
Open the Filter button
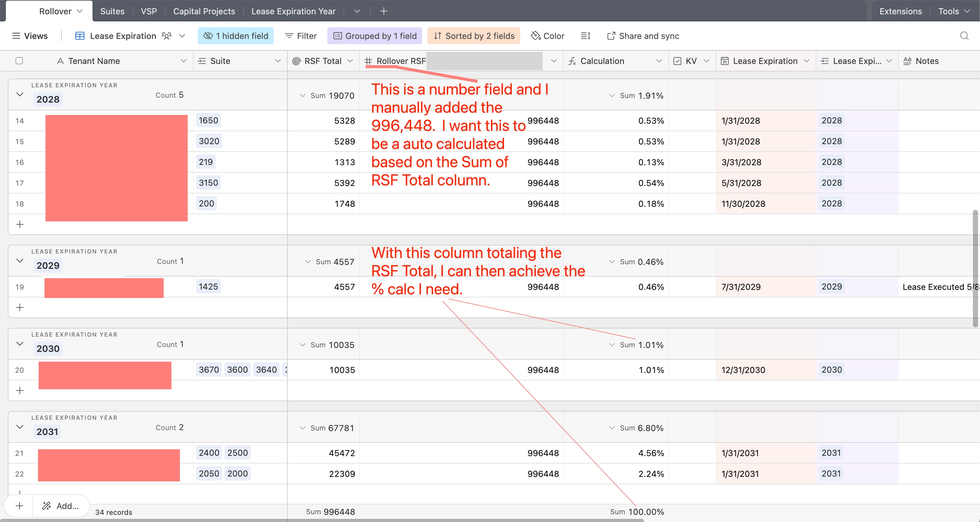[x=301, y=36]
